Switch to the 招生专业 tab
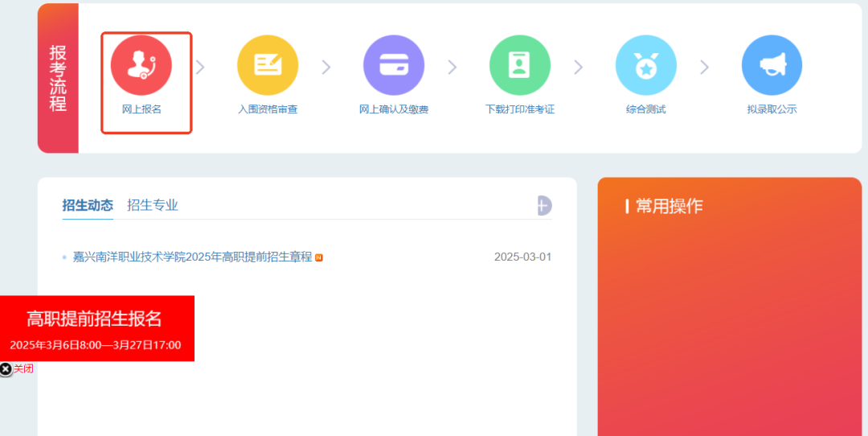The image size is (868, 436). [x=153, y=205]
